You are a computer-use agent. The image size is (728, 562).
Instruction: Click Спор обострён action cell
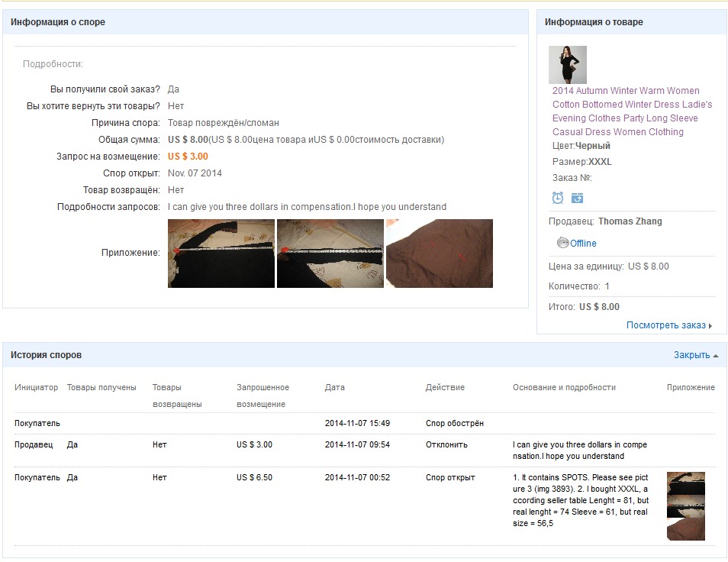pyautogui.click(x=455, y=423)
